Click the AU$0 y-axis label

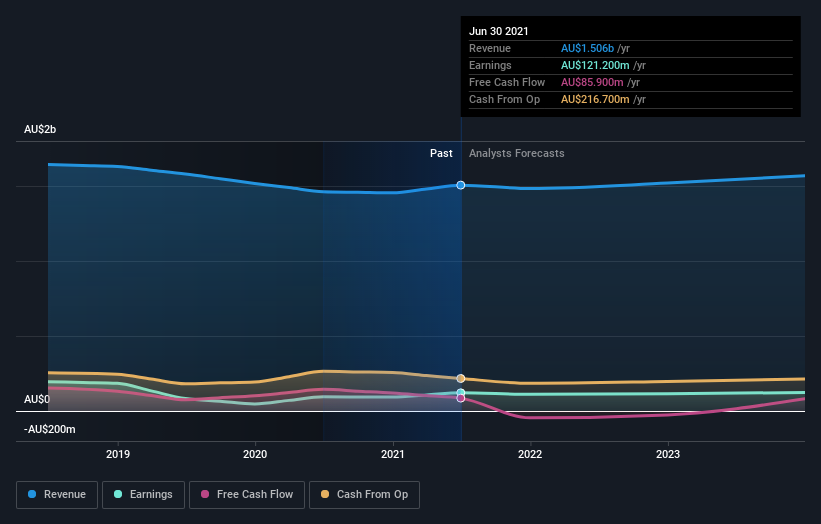point(37,399)
